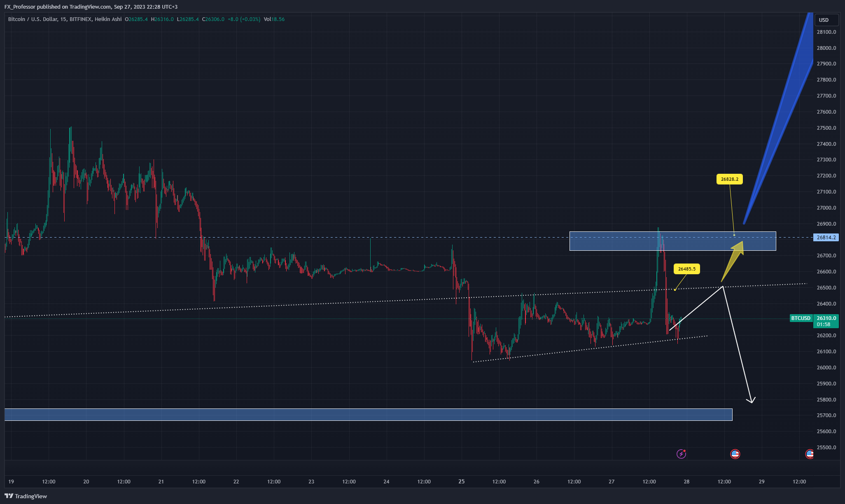Click the 26485.5 yellow price label
Image resolution: width=845 pixels, height=504 pixels.
(x=686, y=269)
